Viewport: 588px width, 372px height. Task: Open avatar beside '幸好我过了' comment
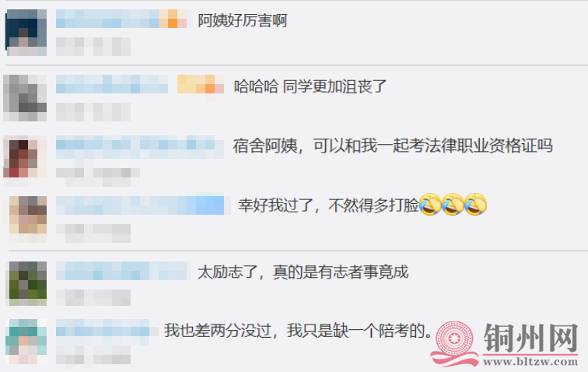pos(28,219)
